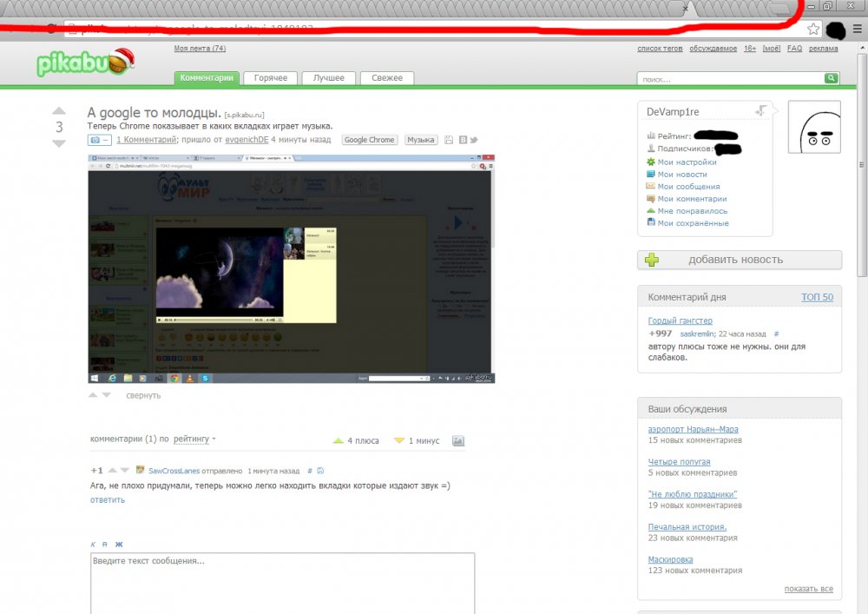The width and height of the screenshot is (868, 614).
Task: Open the Chrome hamburger menu
Action: pyautogui.click(x=858, y=29)
